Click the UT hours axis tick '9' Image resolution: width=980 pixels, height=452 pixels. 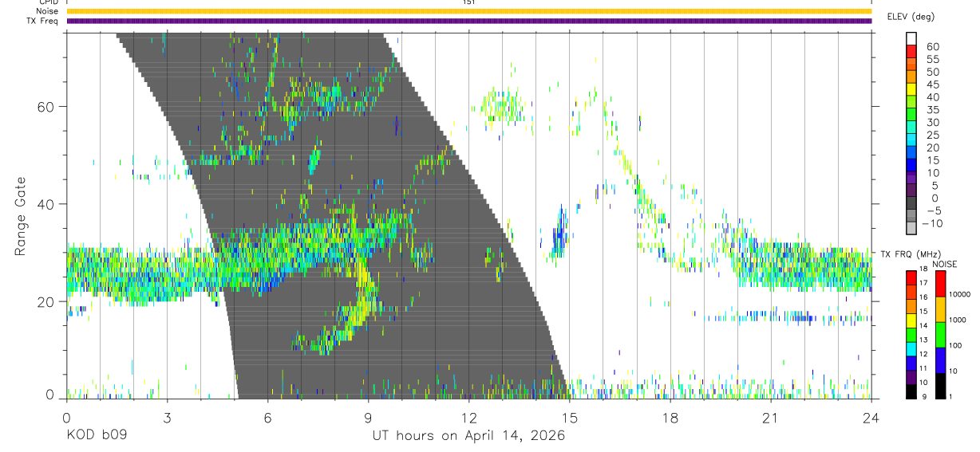368,417
